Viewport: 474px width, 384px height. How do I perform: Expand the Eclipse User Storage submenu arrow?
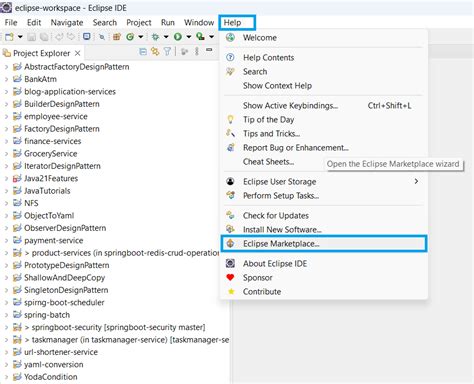416,181
